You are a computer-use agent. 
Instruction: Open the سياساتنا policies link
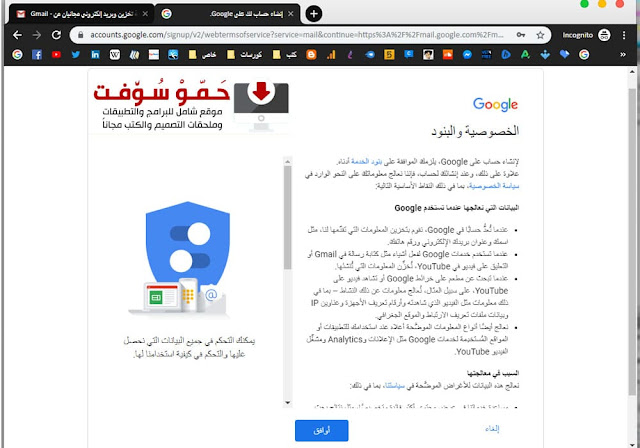(394, 385)
